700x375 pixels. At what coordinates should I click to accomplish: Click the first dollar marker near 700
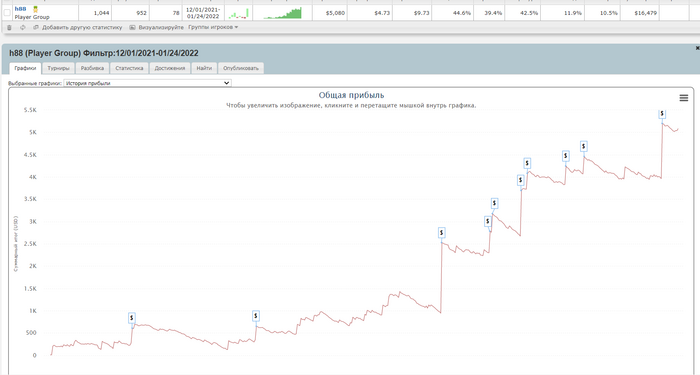point(132,318)
